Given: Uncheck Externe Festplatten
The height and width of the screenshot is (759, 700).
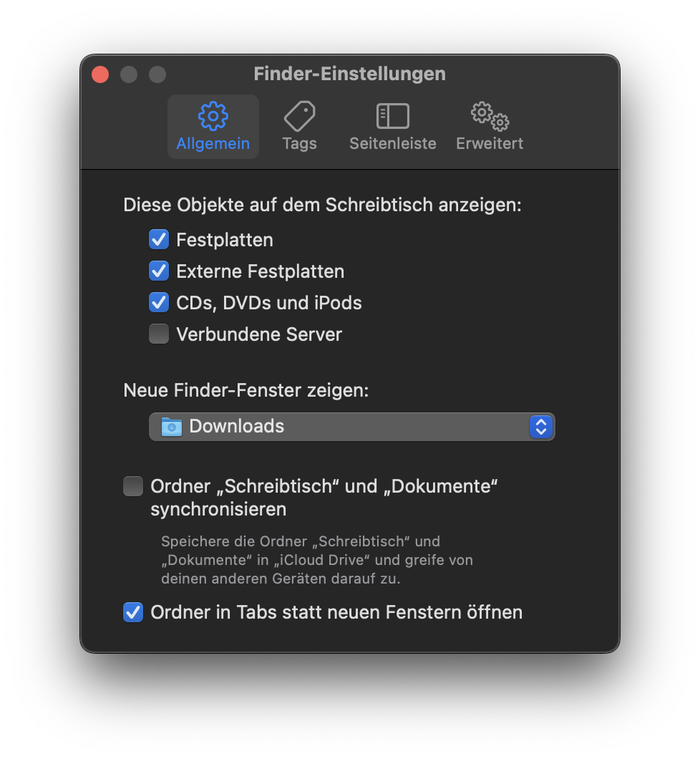Looking at the screenshot, I should tap(159, 271).
